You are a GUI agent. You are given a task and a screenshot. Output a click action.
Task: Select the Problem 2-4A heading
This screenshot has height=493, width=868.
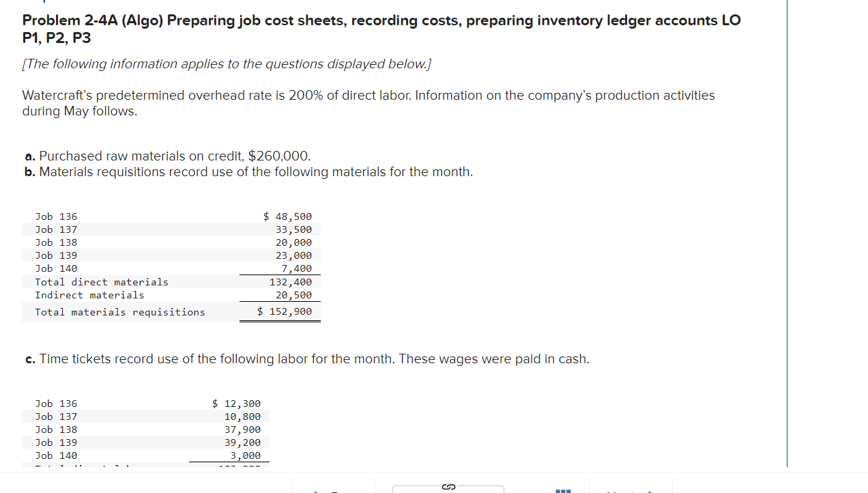381,28
